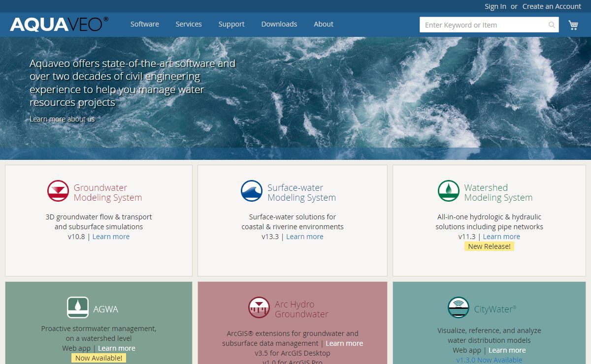Image resolution: width=591 pixels, height=364 pixels.
Task: Open Arc Hydro Groundwater title link
Action: pos(301,309)
